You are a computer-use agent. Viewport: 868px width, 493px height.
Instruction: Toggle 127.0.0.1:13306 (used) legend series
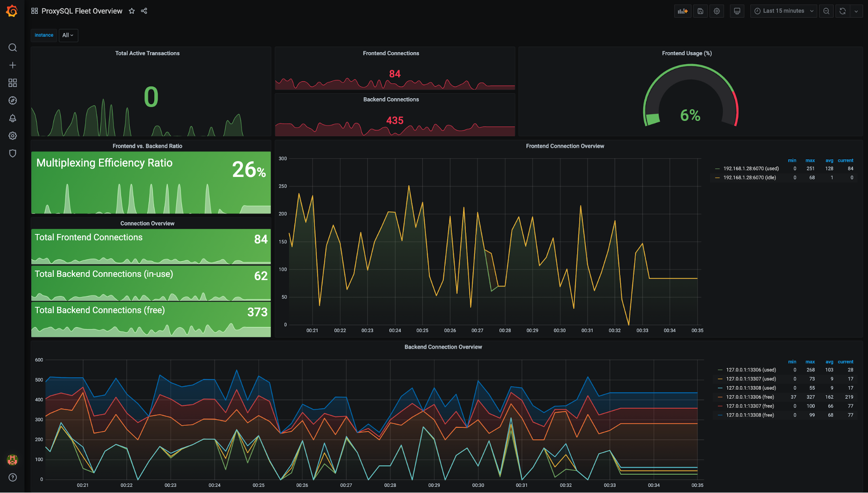pos(751,370)
